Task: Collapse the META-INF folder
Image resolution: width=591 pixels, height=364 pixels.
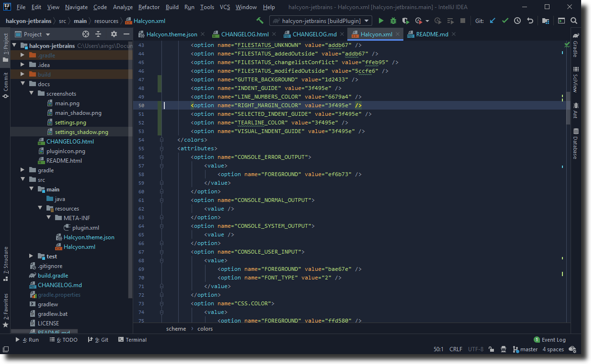Action: pos(49,217)
